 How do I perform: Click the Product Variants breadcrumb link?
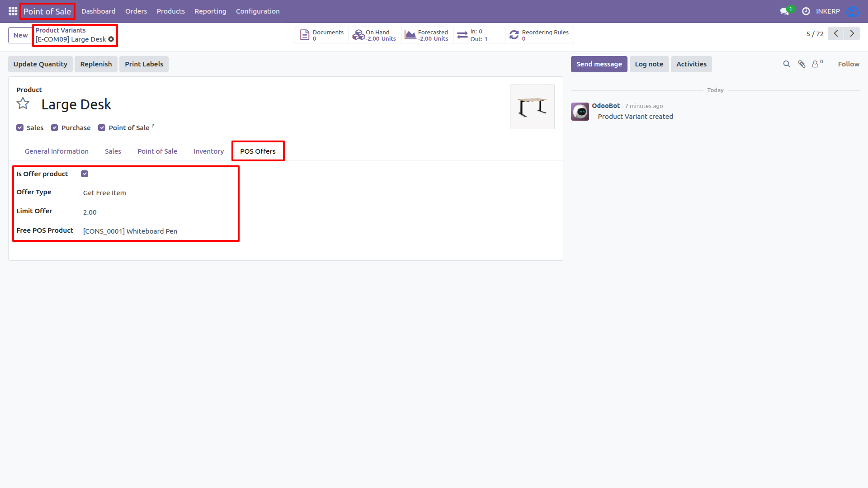coord(61,30)
